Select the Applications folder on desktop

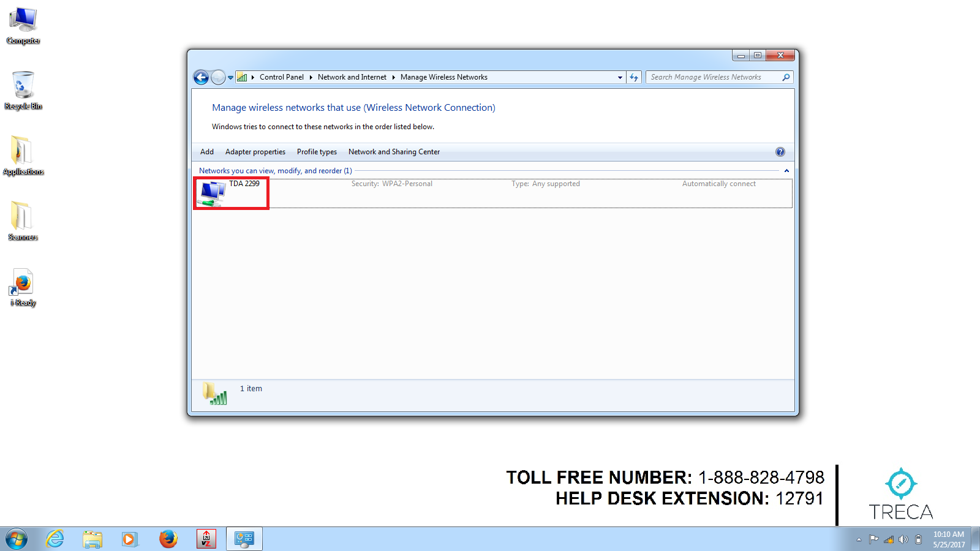[x=23, y=156]
